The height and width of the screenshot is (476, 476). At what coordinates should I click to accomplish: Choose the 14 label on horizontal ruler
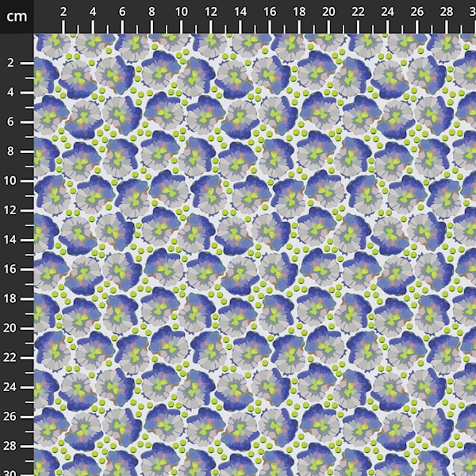point(240,12)
